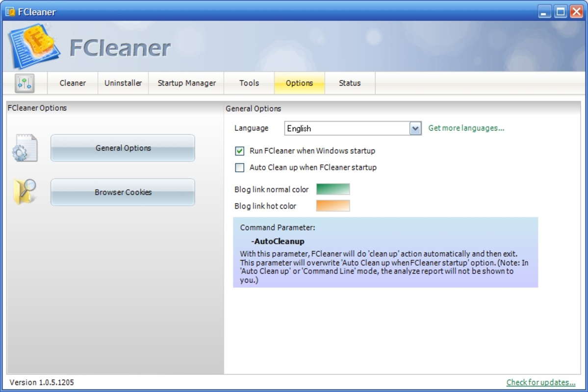Click the magnifying glass folder icon beside Browser Cookies
Viewport: 588px width, 392px height.
(x=24, y=192)
